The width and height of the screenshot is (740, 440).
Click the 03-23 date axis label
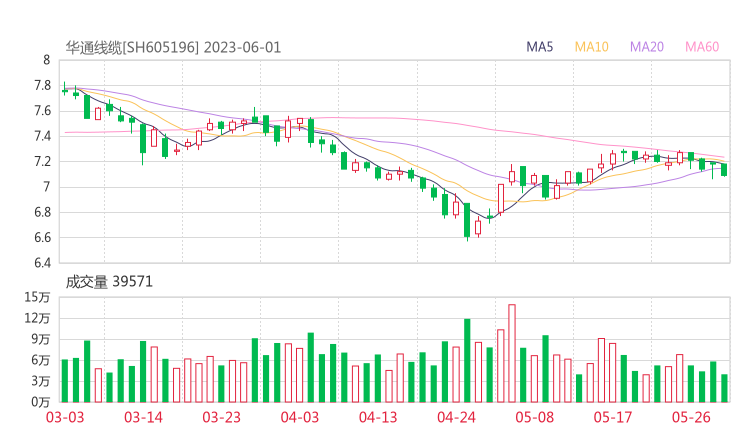(221, 417)
